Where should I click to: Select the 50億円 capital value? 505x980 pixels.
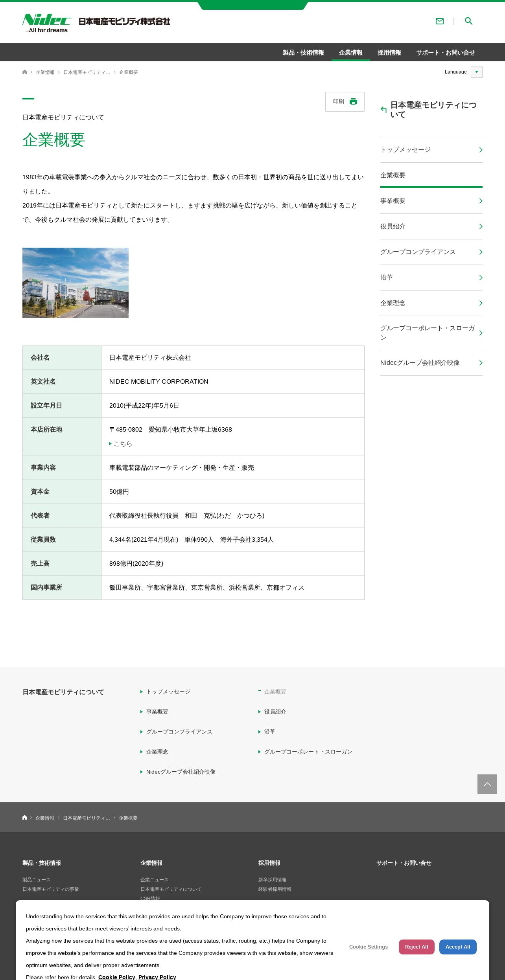119,492
